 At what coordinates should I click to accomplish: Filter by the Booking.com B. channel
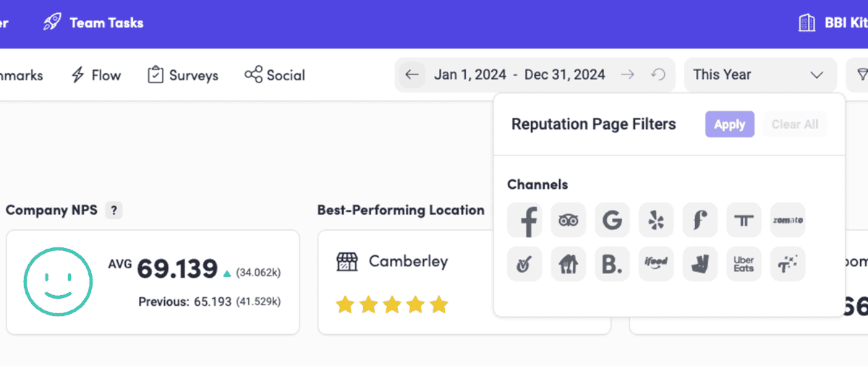[x=613, y=264]
